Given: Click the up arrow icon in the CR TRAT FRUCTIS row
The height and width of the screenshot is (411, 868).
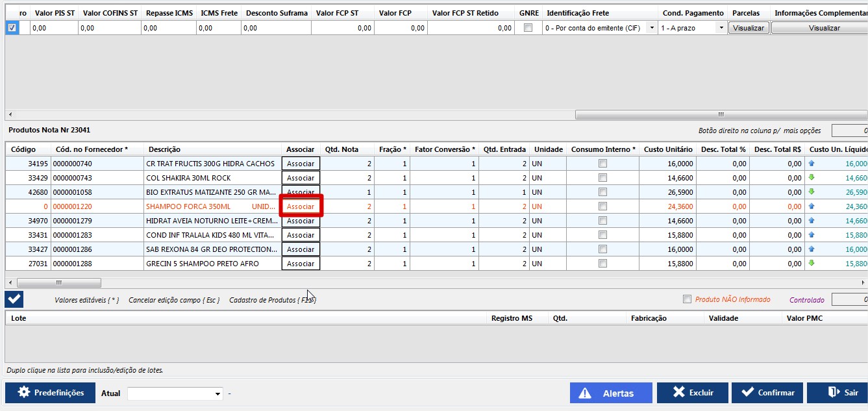Looking at the screenshot, I should tap(811, 164).
